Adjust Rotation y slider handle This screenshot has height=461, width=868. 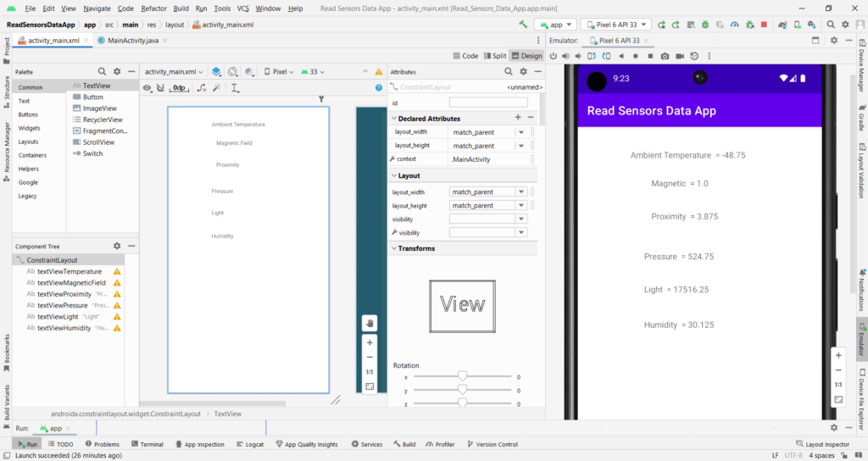pos(462,390)
